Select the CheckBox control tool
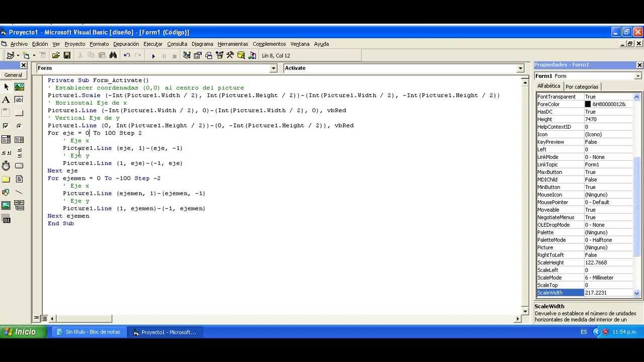 (6, 126)
